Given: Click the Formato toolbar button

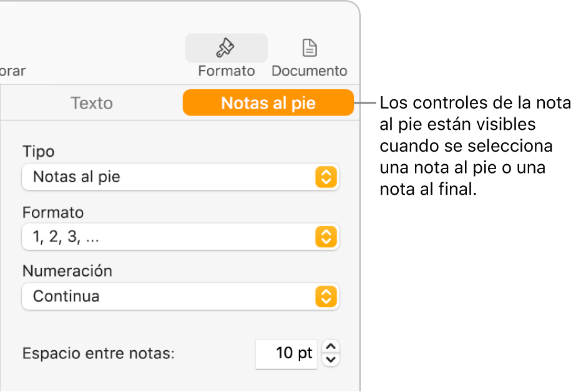Looking at the screenshot, I should tap(225, 56).
